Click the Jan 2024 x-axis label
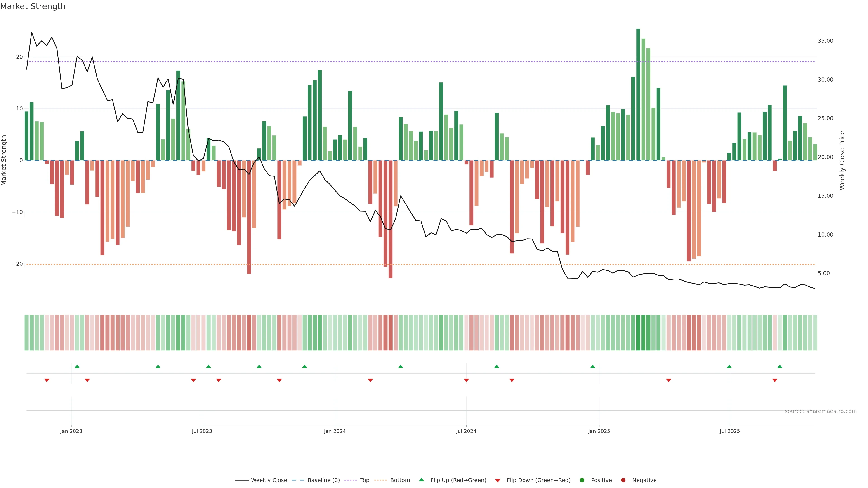The width and height of the screenshot is (868, 488). coord(335,431)
